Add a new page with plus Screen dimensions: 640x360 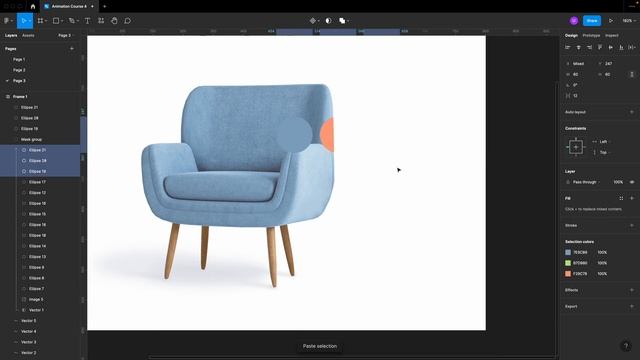(72, 49)
